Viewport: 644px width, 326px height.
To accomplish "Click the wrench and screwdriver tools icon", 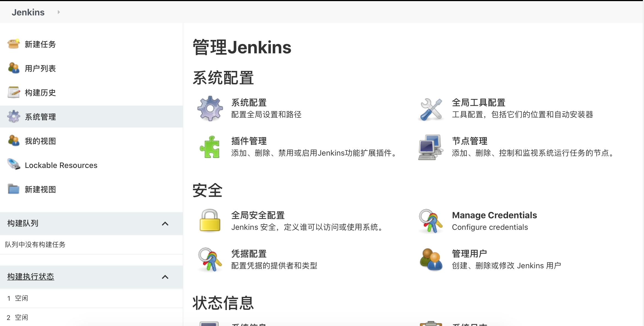I will tap(431, 109).
